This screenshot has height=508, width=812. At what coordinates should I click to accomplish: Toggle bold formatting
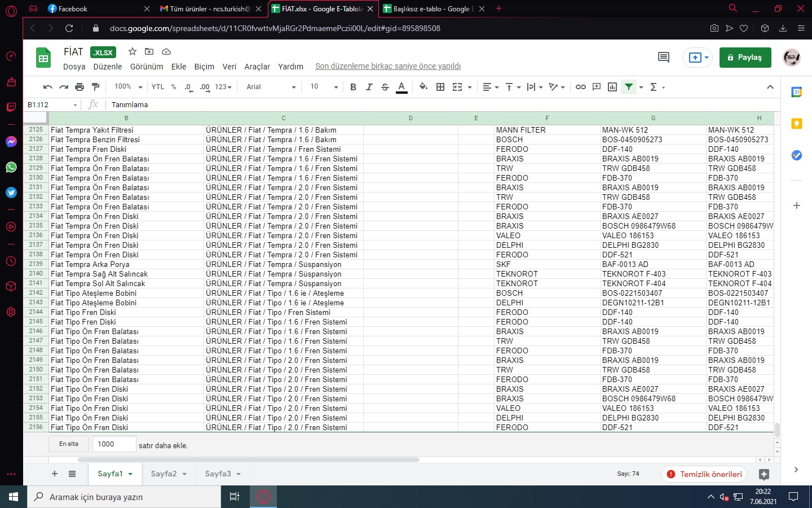[353, 87]
